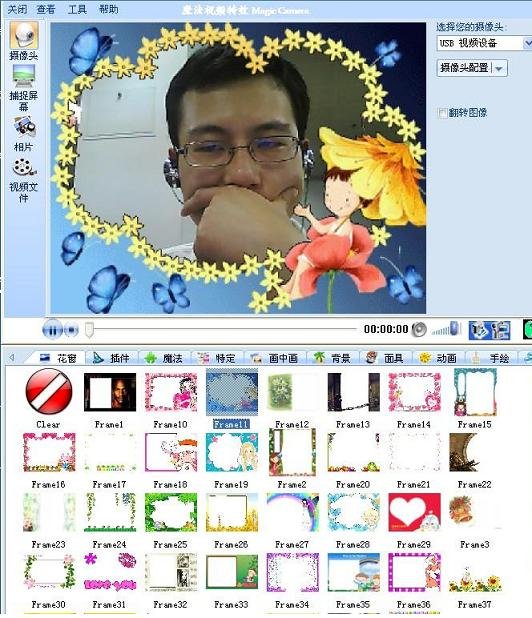Expand the USB 视频设备 camera dropdown

click(x=527, y=43)
